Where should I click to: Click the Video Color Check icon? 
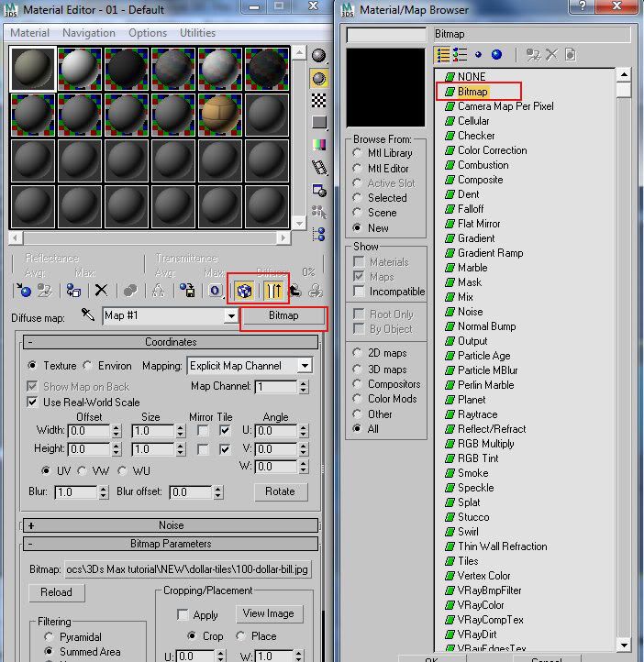coord(318,144)
